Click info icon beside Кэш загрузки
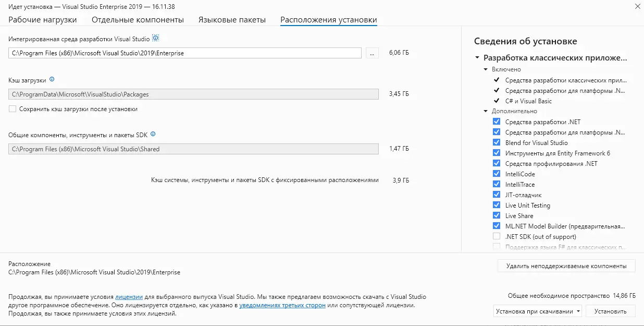 point(52,80)
